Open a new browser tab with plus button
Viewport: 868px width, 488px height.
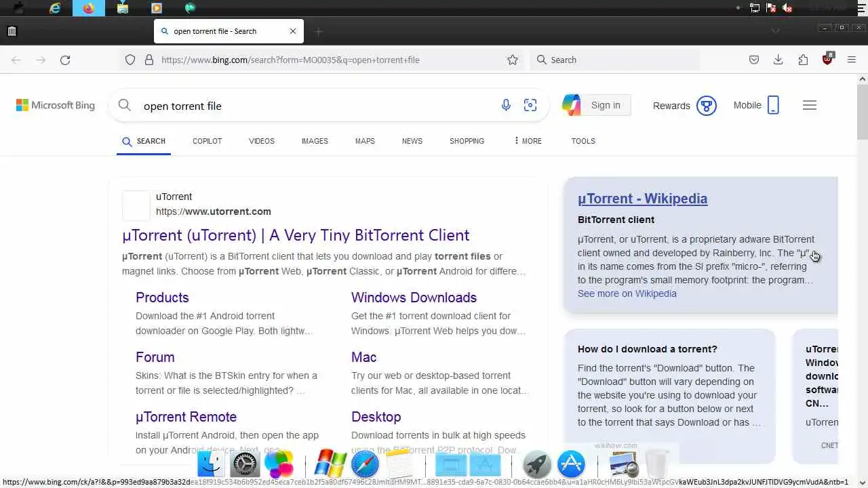pyautogui.click(x=319, y=31)
